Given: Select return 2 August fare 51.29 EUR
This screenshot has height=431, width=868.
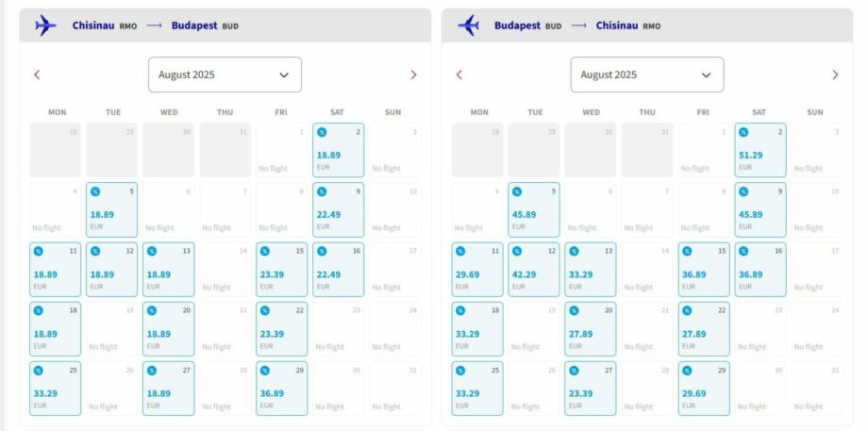Looking at the screenshot, I should [x=760, y=150].
